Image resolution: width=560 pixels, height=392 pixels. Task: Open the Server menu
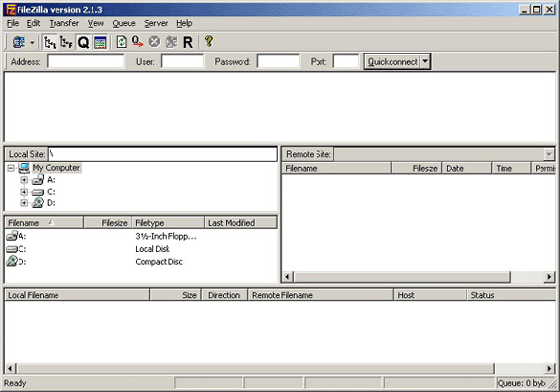click(x=156, y=23)
